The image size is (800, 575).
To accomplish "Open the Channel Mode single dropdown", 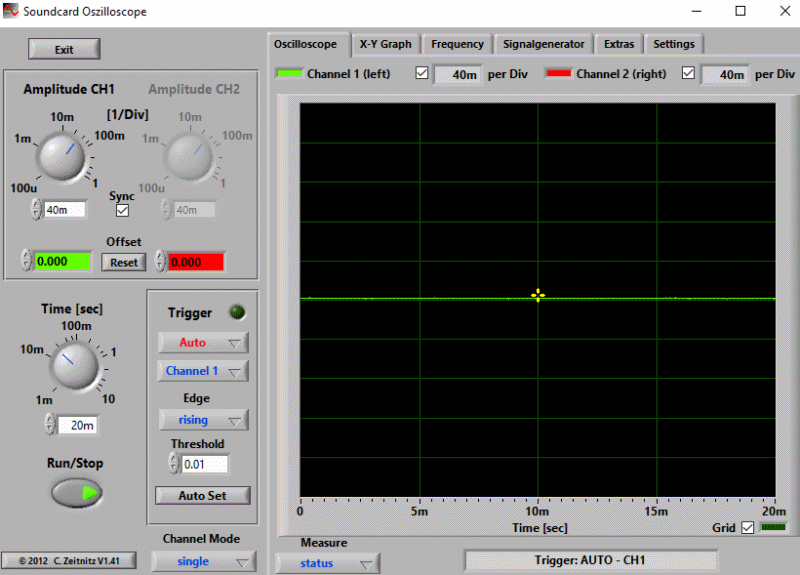I will point(204,561).
